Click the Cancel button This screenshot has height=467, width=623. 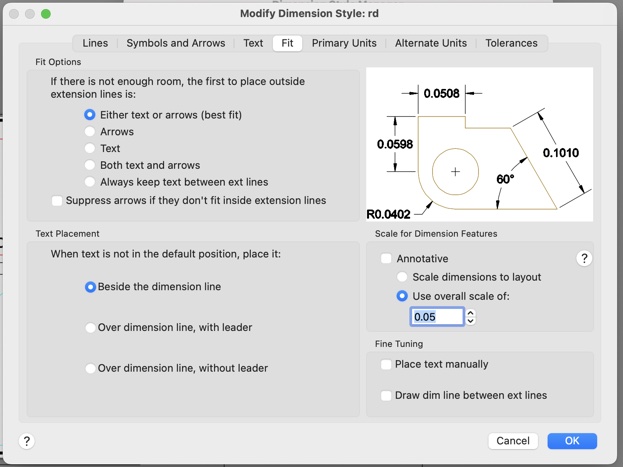click(513, 441)
